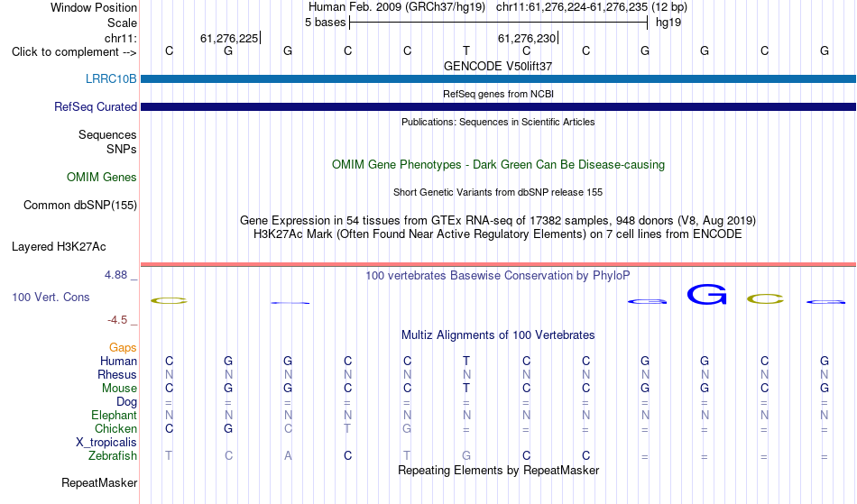The width and height of the screenshot is (857, 504).
Task: Click the T base in the Human row
Action: click(466, 361)
